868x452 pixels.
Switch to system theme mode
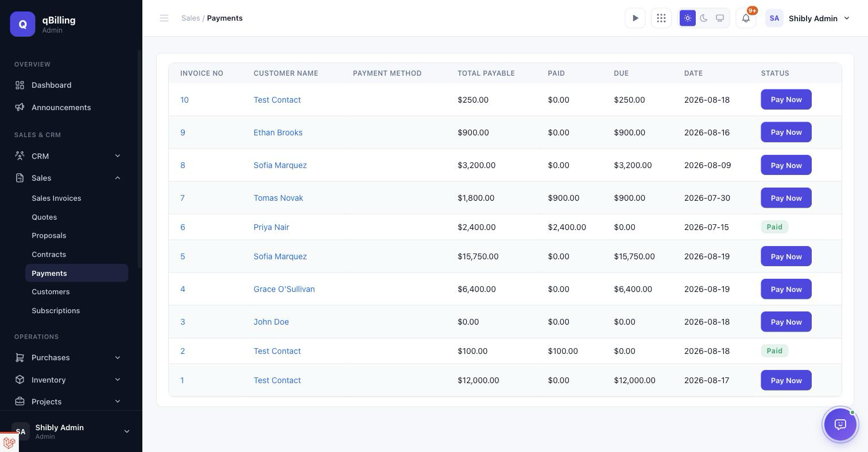(719, 18)
